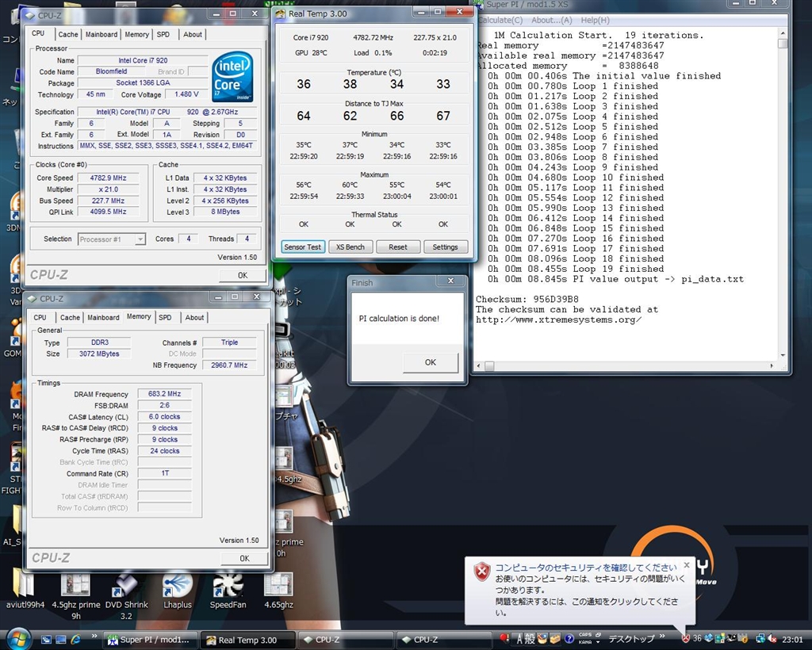Click the red security shield alert icon
The image size is (812, 650).
[x=481, y=571]
